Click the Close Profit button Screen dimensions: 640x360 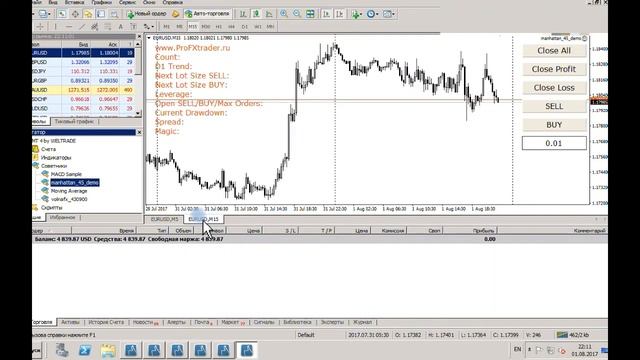[x=554, y=69]
